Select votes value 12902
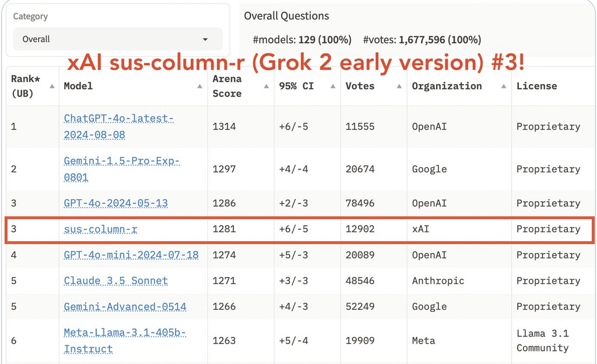Screen dimensions: 597x364 (x=360, y=229)
